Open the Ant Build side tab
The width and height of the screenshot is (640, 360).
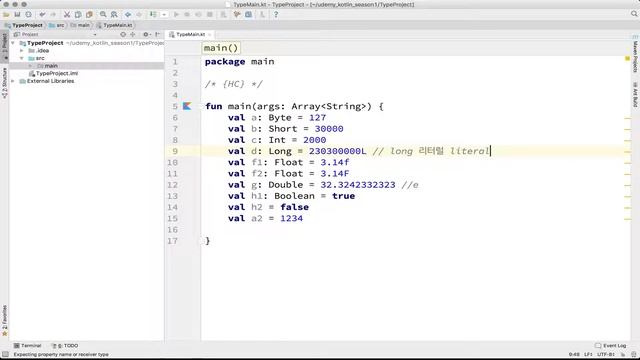tap(635, 94)
